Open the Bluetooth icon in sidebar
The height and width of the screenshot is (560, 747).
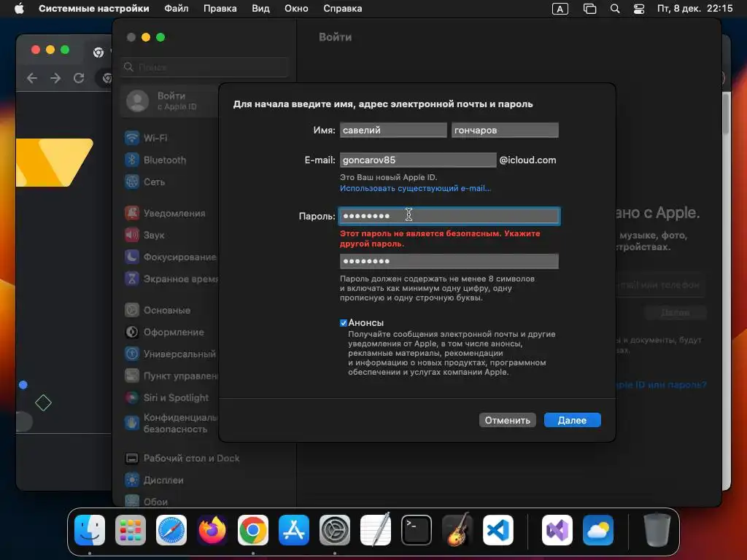(132, 160)
